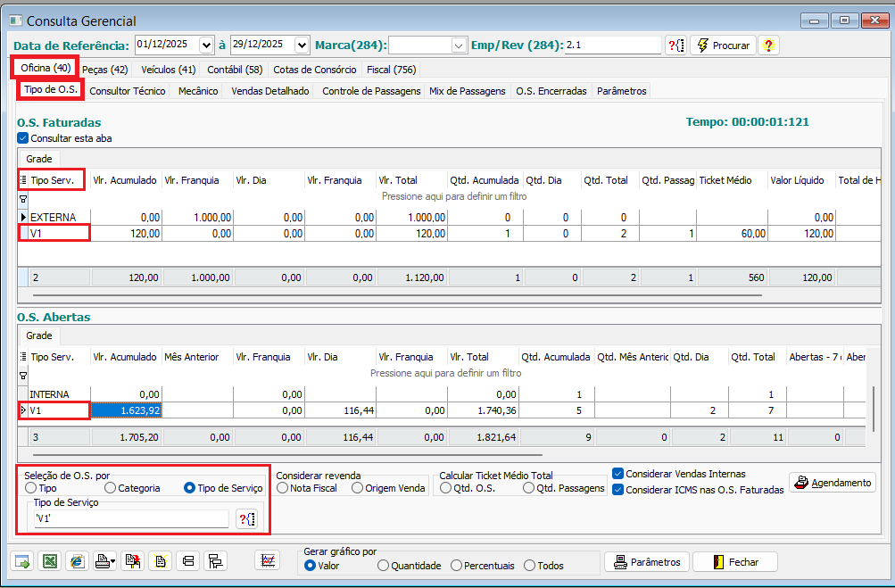Uncheck Consultar esta aba checkbox
This screenshot has height=588, width=895.
pyautogui.click(x=23, y=138)
